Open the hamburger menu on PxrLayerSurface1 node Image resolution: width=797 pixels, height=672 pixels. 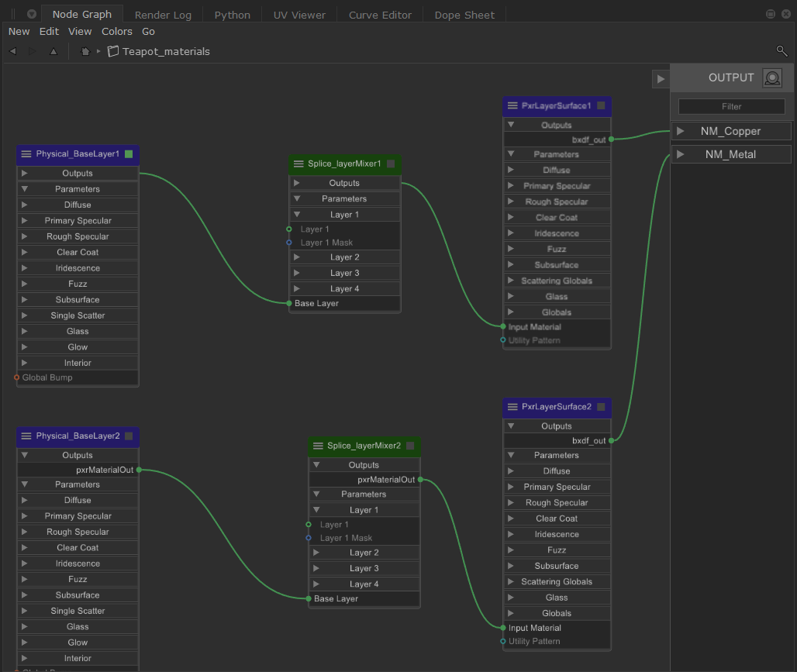click(x=512, y=105)
